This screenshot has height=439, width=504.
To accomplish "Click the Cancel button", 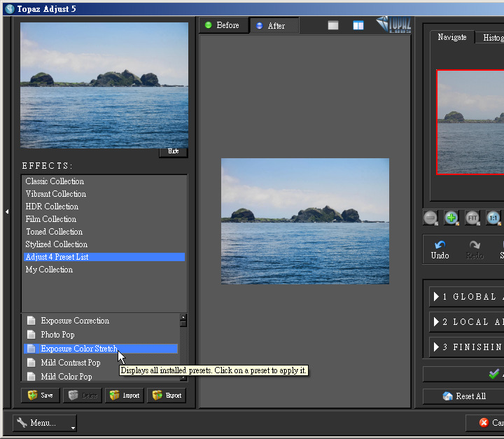I will 485,423.
